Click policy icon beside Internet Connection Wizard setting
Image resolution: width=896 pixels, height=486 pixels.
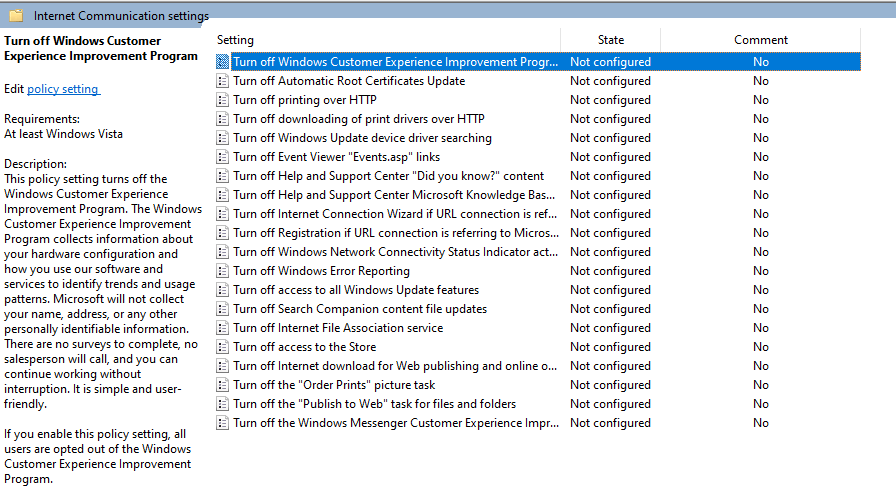[x=222, y=214]
